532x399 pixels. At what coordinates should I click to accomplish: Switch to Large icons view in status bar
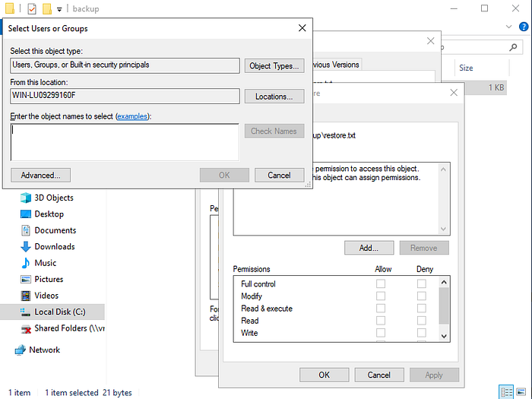pos(521,392)
